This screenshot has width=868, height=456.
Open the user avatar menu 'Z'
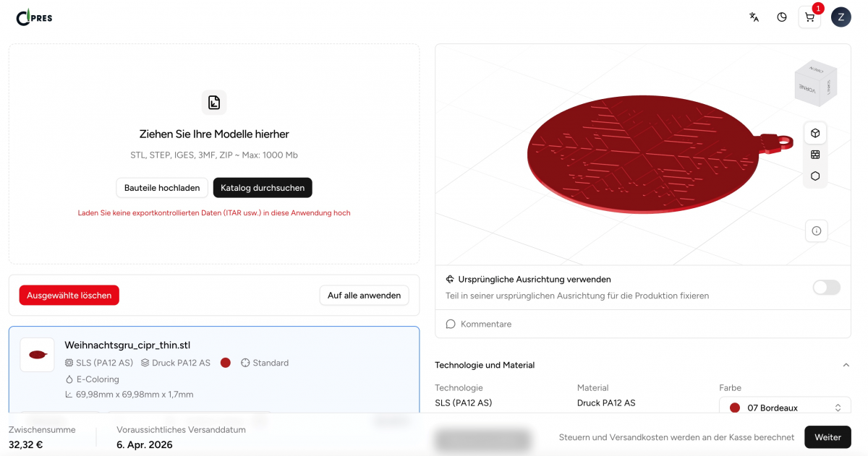[841, 17]
